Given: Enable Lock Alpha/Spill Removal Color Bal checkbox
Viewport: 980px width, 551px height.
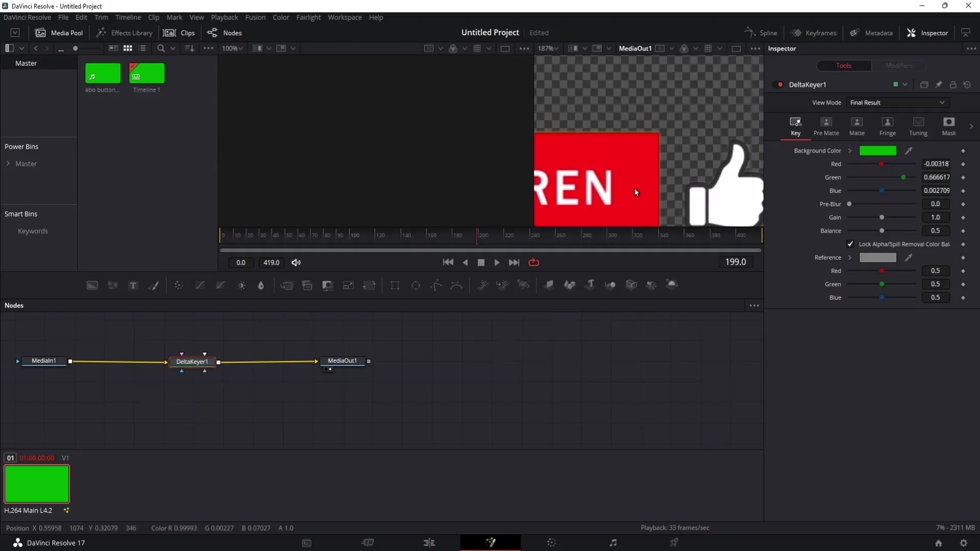Looking at the screenshot, I should (851, 243).
